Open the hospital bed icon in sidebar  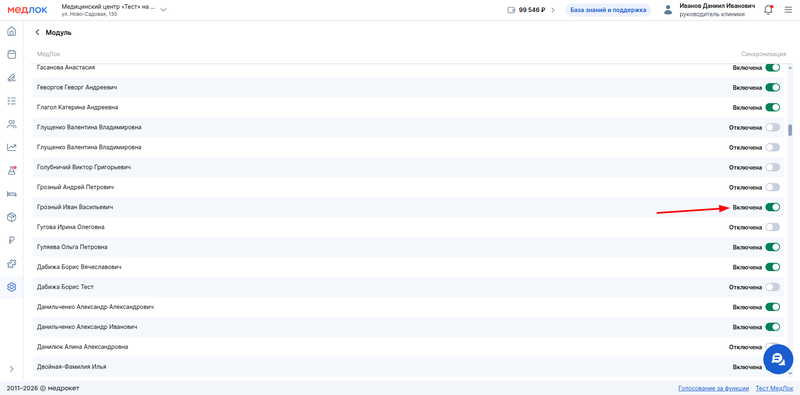pos(11,194)
